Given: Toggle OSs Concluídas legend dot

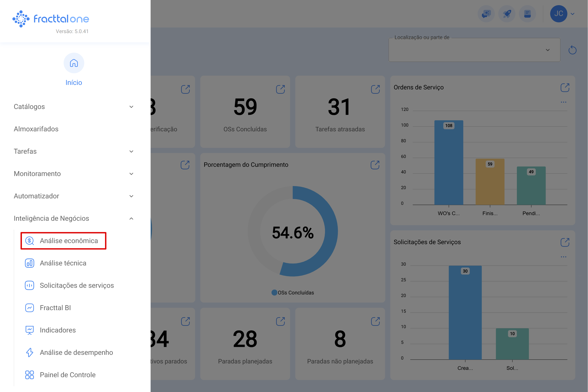Looking at the screenshot, I should [x=274, y=292].
